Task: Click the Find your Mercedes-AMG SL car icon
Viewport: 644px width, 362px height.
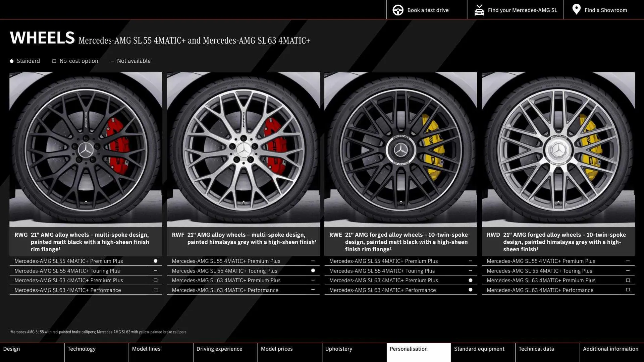Action: (479, 10)
